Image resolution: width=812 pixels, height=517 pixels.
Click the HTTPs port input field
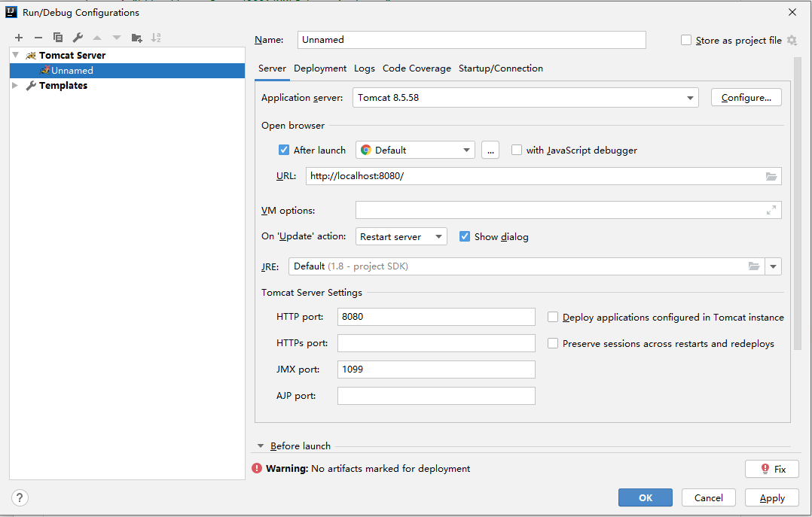tap(436, 343)
